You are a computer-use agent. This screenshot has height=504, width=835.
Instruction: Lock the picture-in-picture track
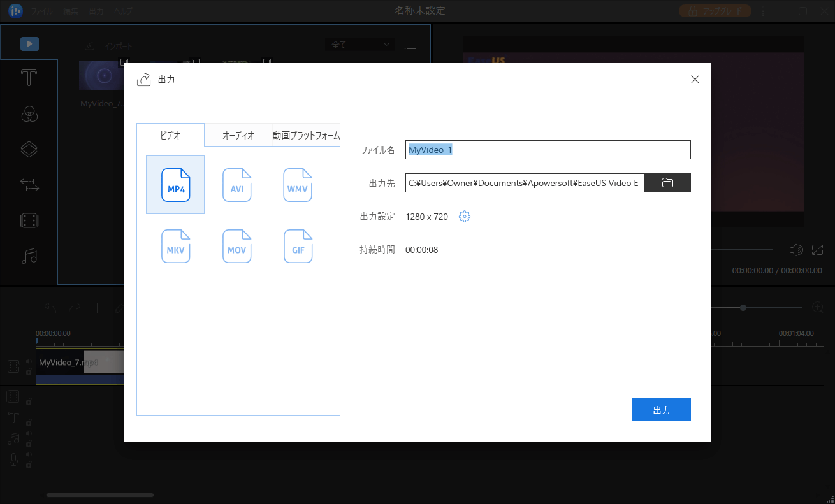pyautogui.click(x=29, y=401)
